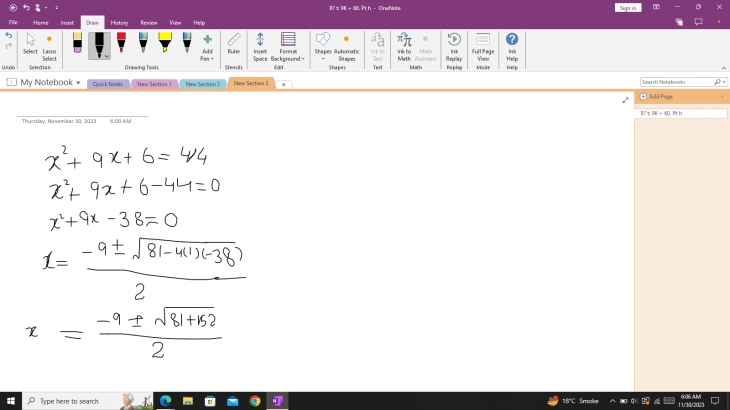This screenshot has height=410, width=730.
Task: Click the Share notebook icon
Action: click(679, 22)
